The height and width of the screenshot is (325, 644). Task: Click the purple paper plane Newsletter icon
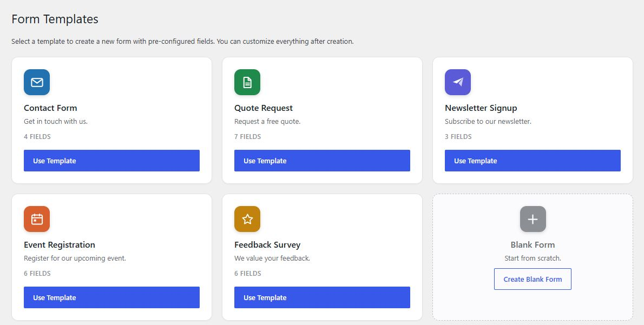(458, 82)
